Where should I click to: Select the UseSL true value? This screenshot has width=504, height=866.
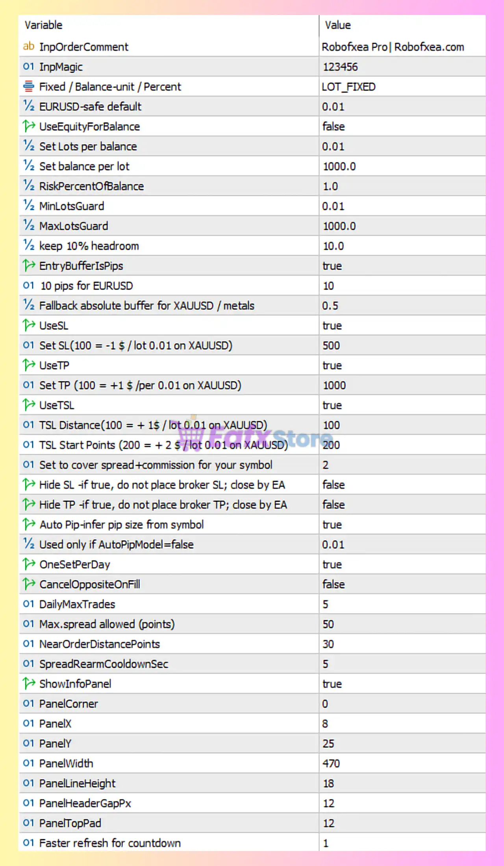tap(332, 325)
